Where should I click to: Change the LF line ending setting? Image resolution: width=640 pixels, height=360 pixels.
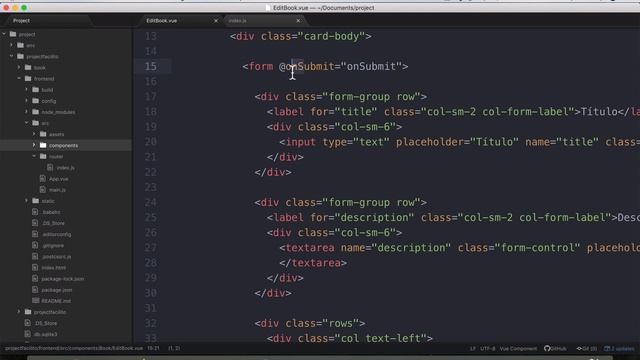473,348
